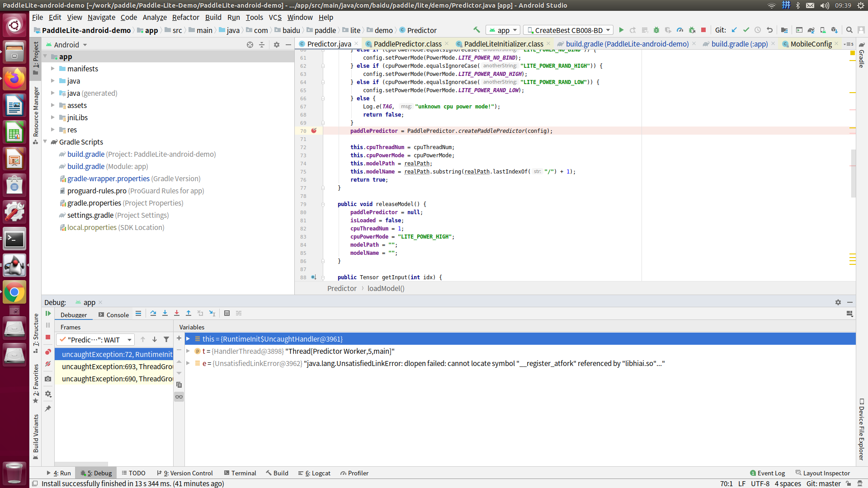Screen dimensions: 868x488
Task: View breakpoints in Debug panel
Action: [x=48, y=352]
